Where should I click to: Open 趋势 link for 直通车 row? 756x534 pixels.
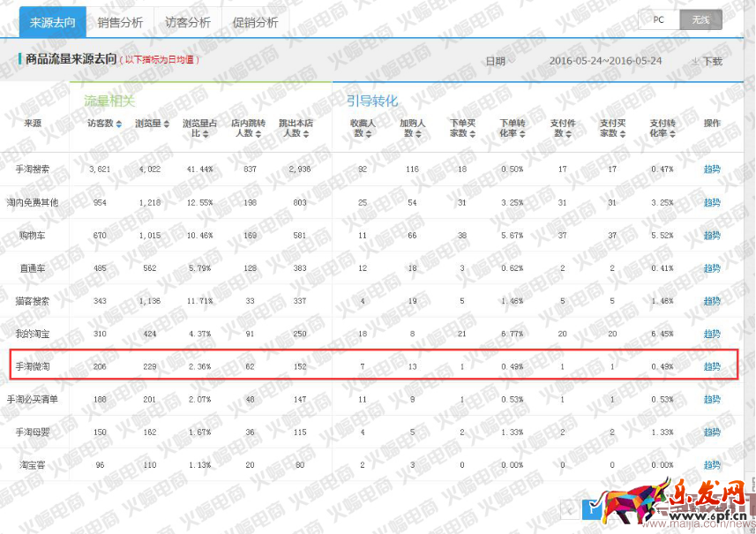click(712, 268)
